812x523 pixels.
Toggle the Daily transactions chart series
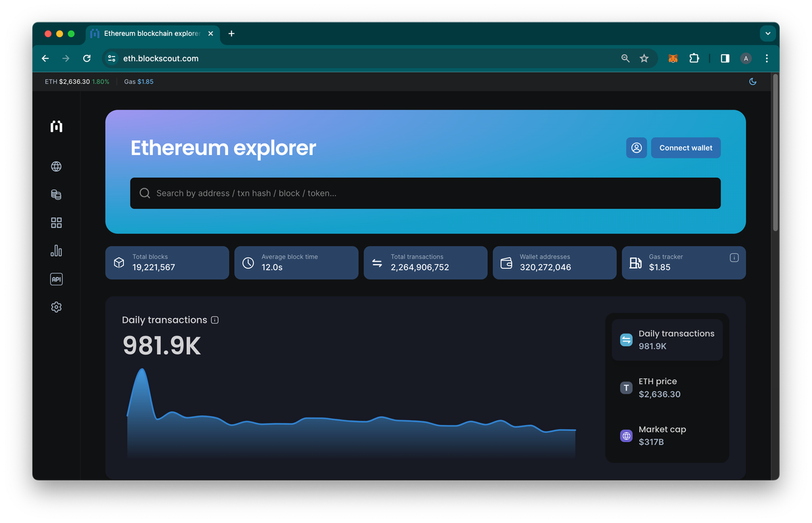[667, 339]
